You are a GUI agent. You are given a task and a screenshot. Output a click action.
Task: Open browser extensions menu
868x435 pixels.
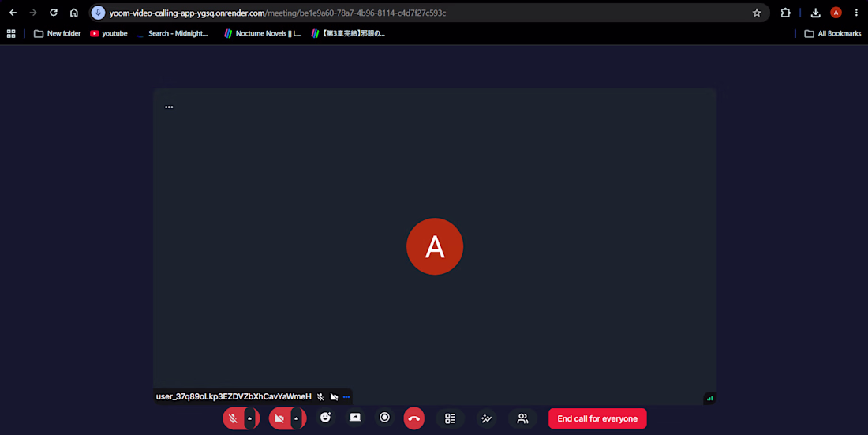[785, 13]
